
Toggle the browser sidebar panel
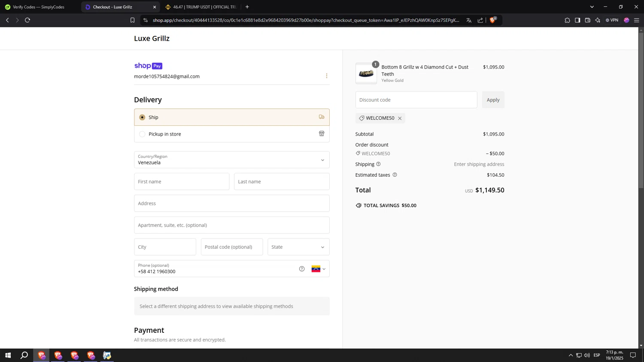coord(577,20)
